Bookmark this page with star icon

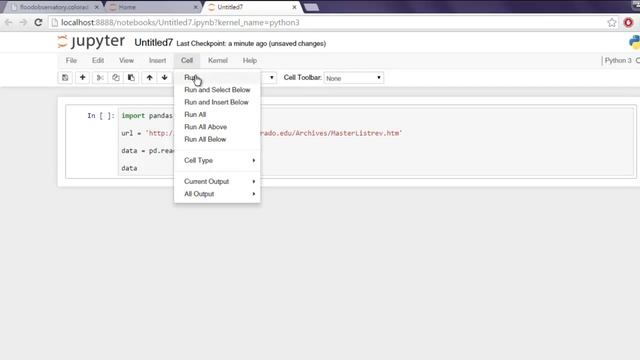(x=611, y=23)
